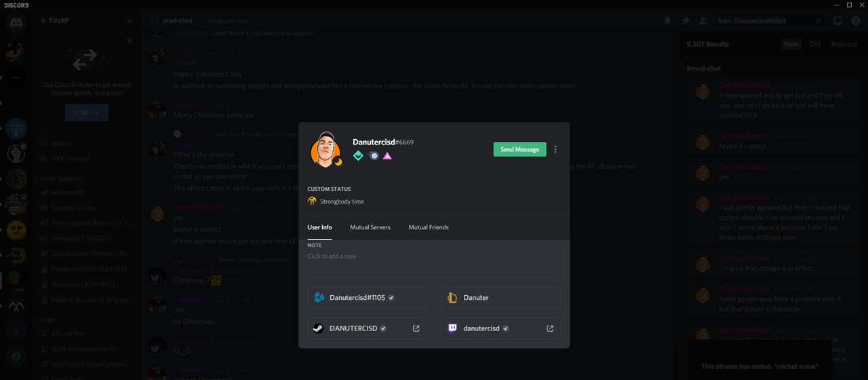Image resolution: width=868 pixels, height=380 pixels.
Task: Click the note field to add a note
Action: click(434, 256)
